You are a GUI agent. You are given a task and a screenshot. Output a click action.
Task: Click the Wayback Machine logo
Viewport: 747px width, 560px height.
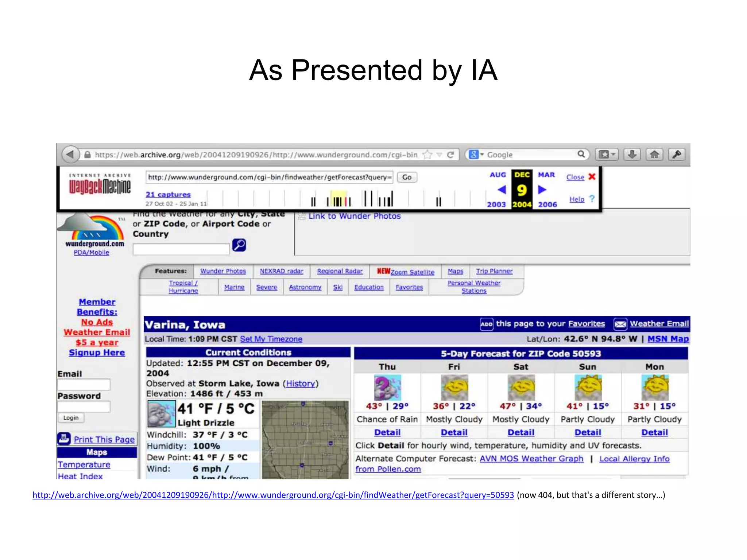(100, 184)
